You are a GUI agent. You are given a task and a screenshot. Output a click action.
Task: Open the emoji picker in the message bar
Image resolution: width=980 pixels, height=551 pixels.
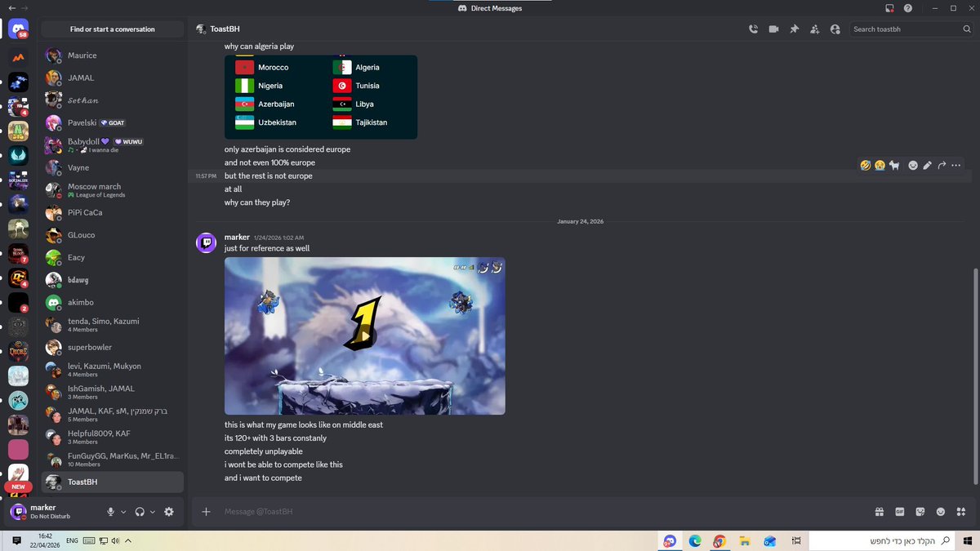pyautogui.click(x=941, y=512)
